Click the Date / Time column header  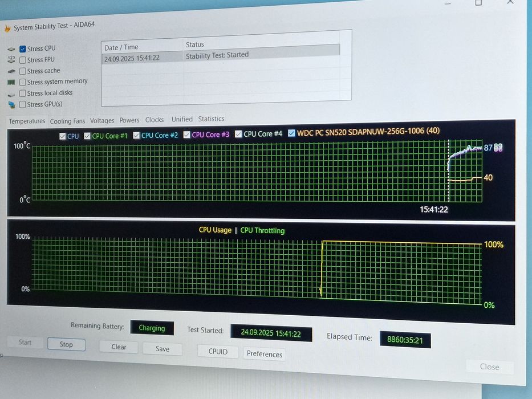(121, 47)
